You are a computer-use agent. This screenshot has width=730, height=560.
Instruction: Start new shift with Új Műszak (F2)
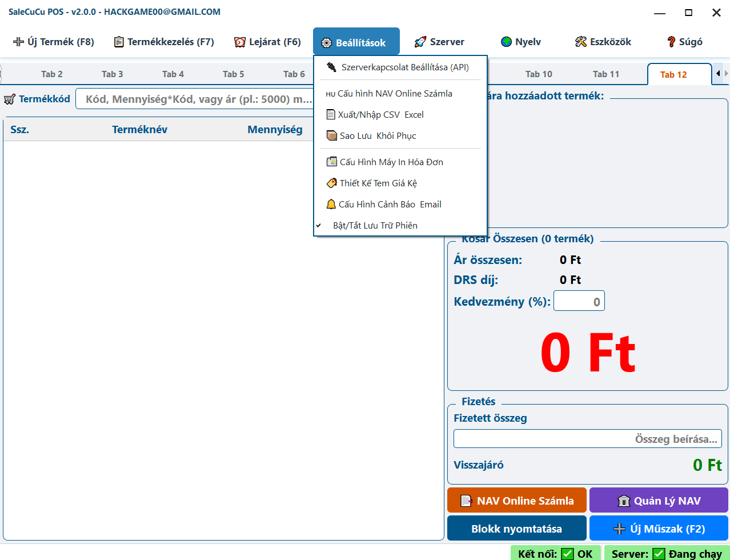pyautogui.click(x=659, y=529)
